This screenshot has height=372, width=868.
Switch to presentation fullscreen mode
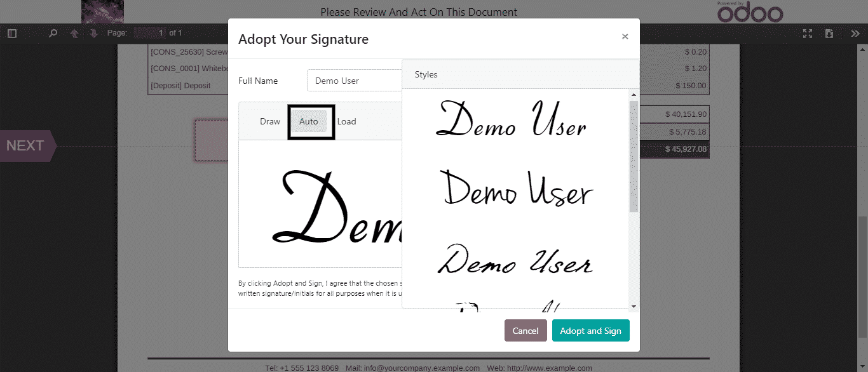808,33
